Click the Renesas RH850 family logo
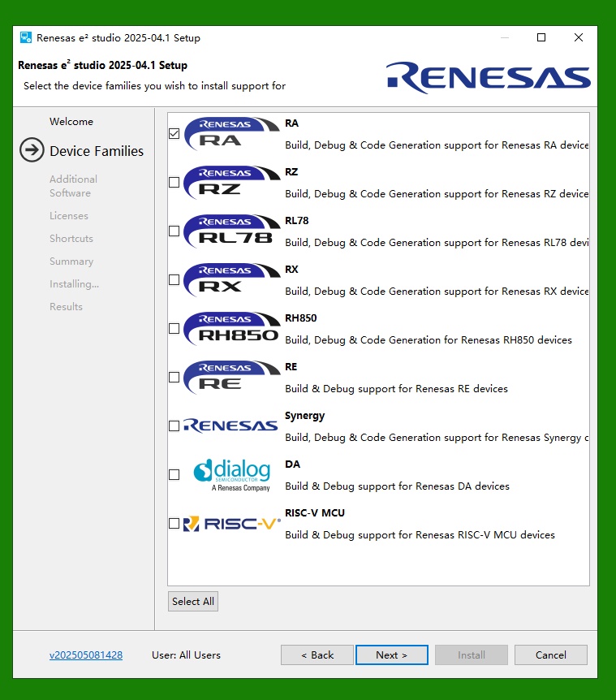The height and width of the screenshot is (700, 616). coord(231,329)
